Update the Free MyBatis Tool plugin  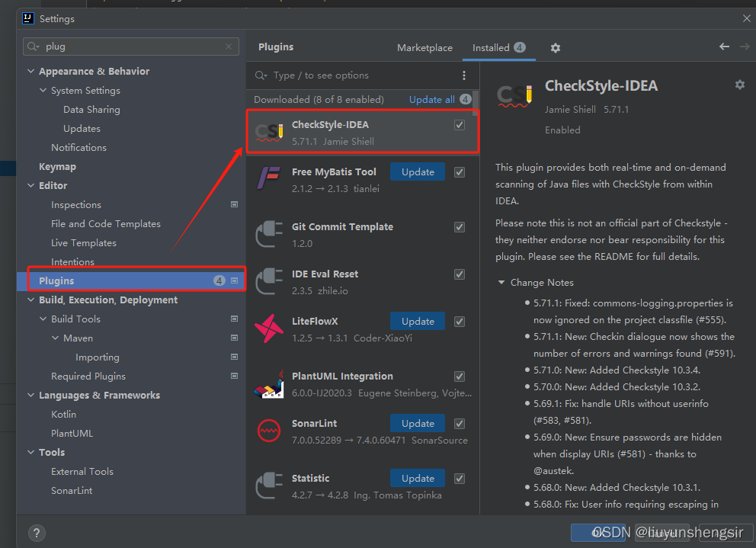pyautogui.click(x=418, y=171)
